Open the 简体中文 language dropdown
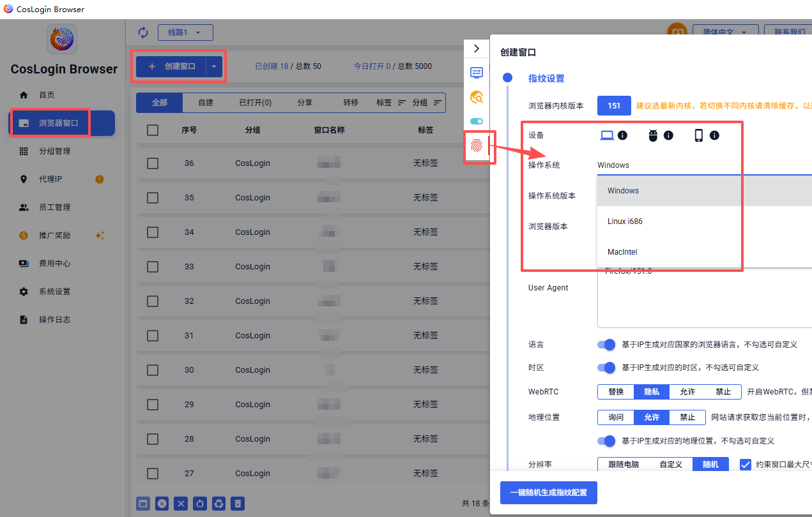Viewport: 812px width, 517px height. [x=725, y=32]
